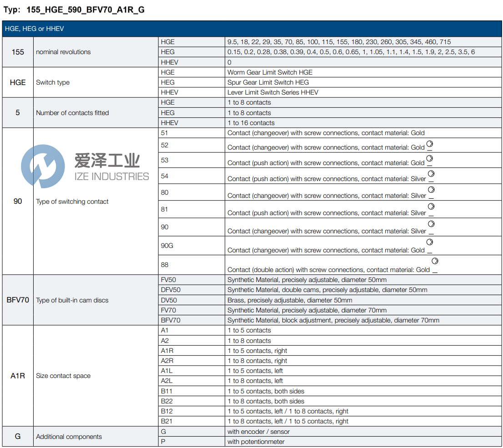Screen dimensions: 503x448
Task: Select the double-action contact icon in row 88
Action: pyautogui.click(x=435, y=261)
